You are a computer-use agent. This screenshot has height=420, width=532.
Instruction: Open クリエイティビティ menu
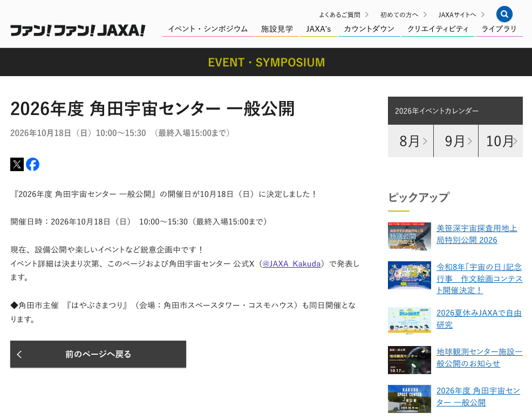click(x=438, y=29)
